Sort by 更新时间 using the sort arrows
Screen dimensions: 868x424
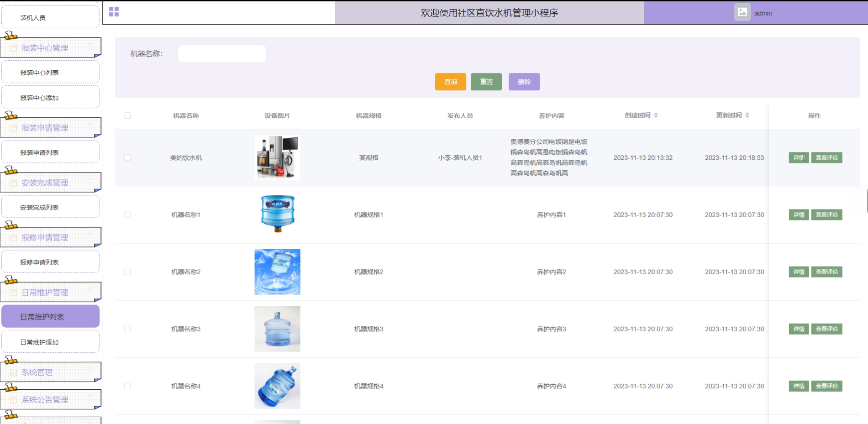(x=747, y=115)
